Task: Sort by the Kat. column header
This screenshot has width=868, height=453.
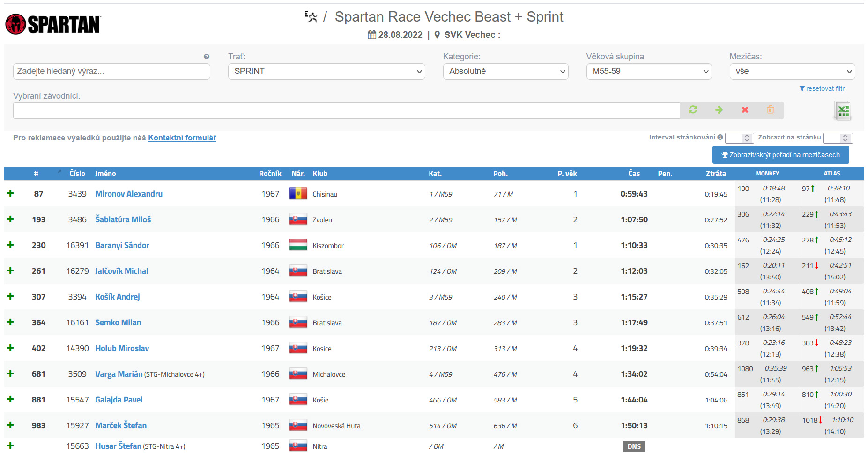Action: 435,174
